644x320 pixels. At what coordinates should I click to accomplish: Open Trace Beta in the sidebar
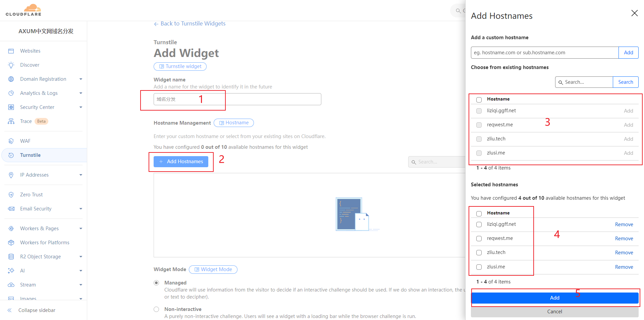34,121
